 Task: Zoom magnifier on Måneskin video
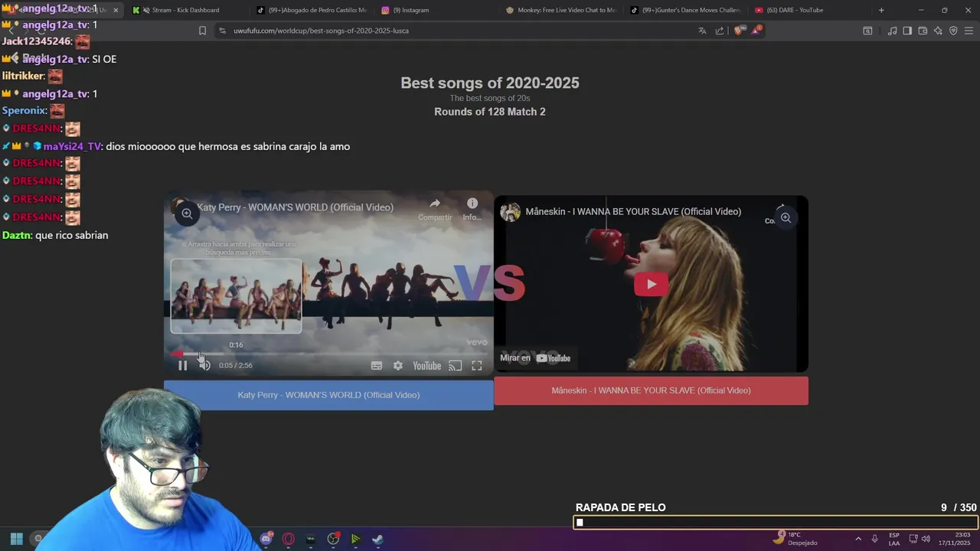click(x=786, y=218)
